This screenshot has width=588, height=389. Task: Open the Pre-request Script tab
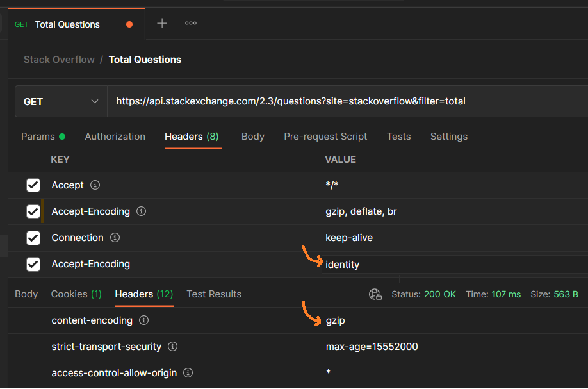pos(325,136)
